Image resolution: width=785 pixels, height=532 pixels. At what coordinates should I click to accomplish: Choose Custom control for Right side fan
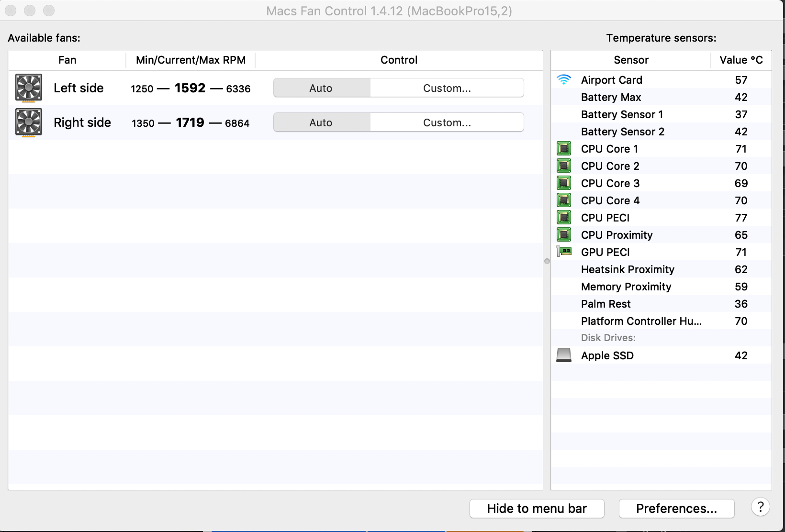click(447, 122)
